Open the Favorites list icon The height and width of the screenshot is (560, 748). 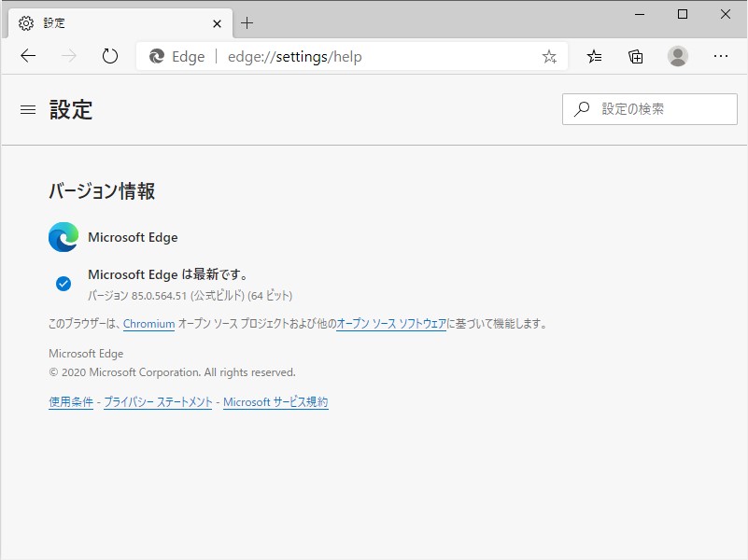[594, 56]
